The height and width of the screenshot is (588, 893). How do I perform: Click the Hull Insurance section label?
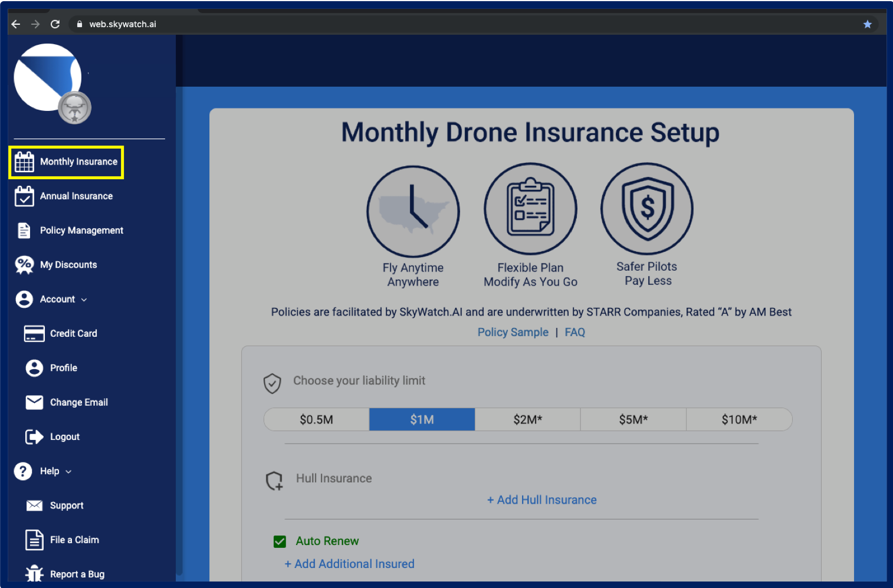point(334,478)
